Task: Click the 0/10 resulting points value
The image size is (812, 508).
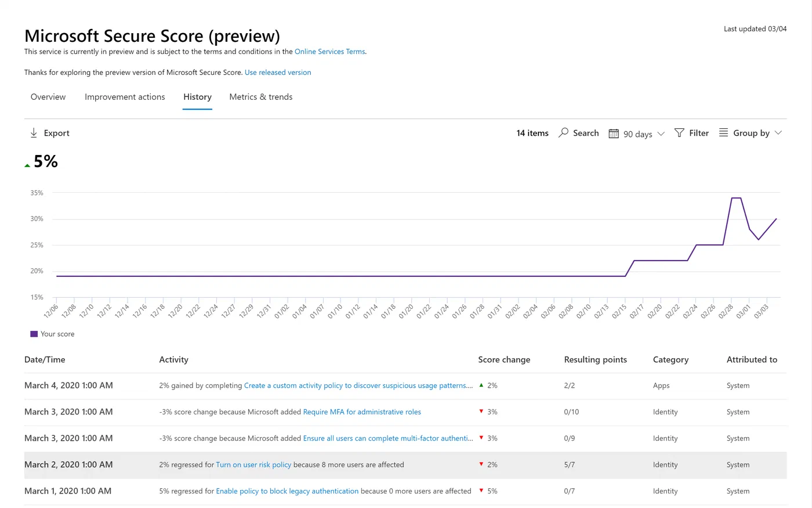Action: (571, 412)
